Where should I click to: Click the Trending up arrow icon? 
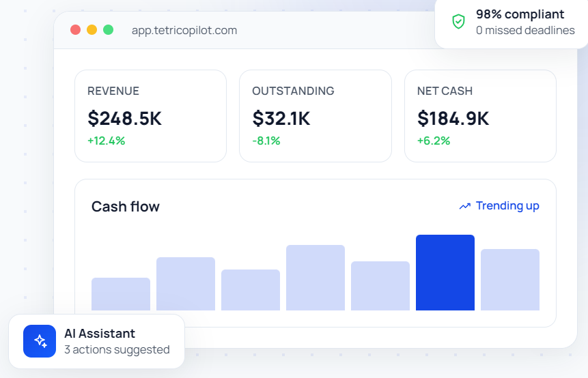pyautogui.click(x=465, y=206)
